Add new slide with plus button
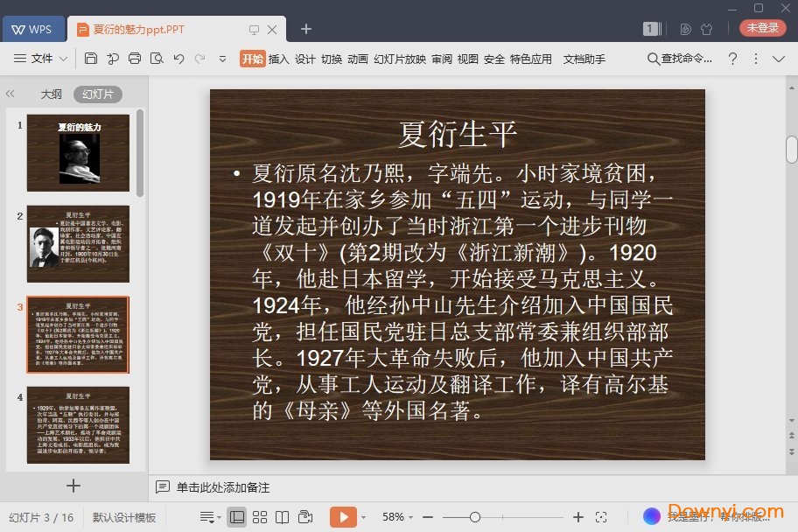This screenshot has height=532, width=798. 73,486
